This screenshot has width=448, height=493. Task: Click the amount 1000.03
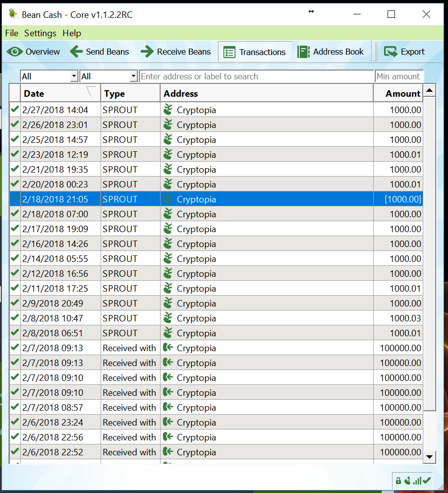click(x=405, y=318)
